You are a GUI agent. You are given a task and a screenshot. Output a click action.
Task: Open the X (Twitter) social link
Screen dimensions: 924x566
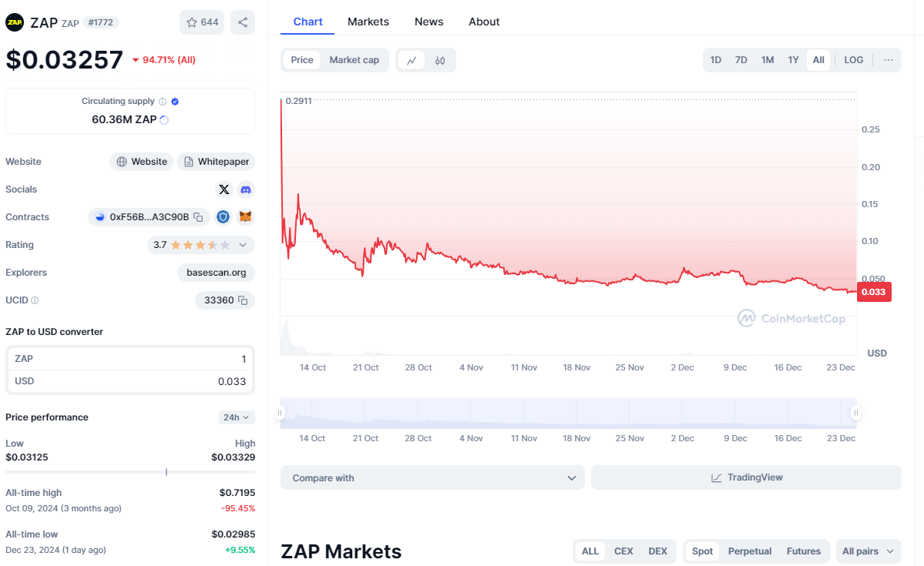pyautogui.click(x=223, y=189)
